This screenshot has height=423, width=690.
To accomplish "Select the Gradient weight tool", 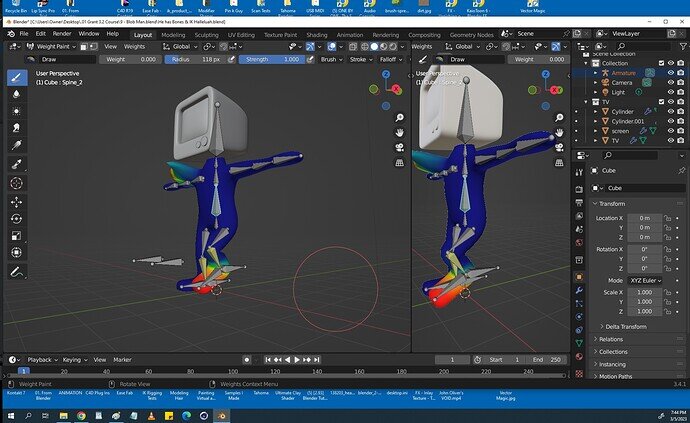I will point(17,144).
